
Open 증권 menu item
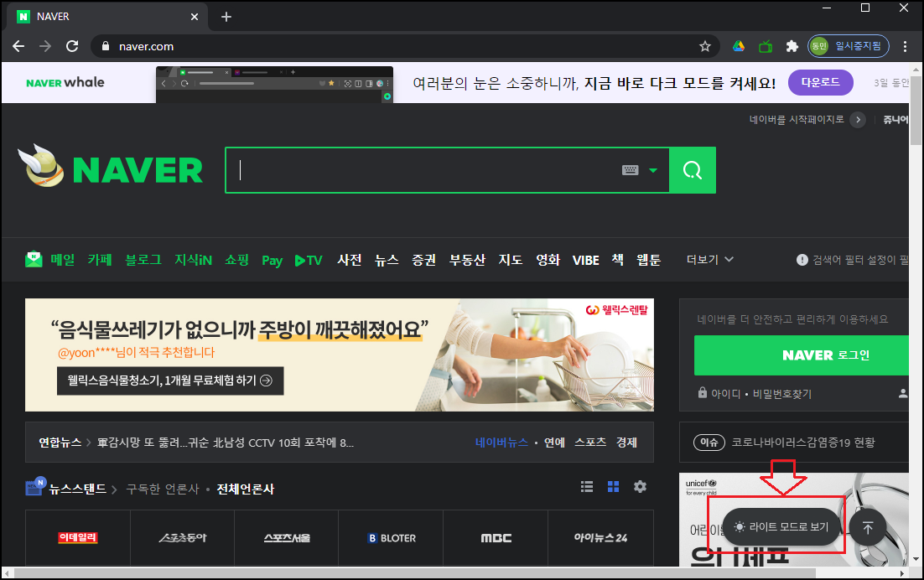(423, 260)
